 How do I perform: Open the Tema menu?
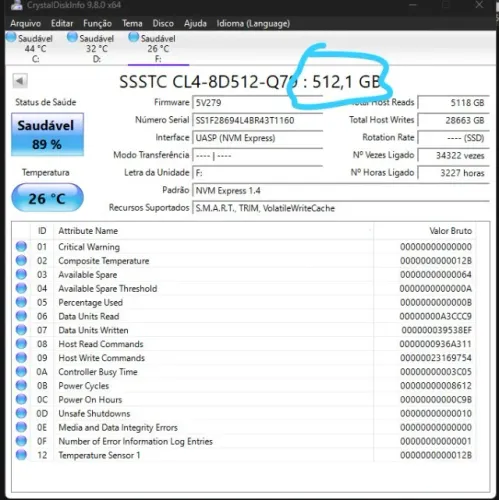click(132, 23)
